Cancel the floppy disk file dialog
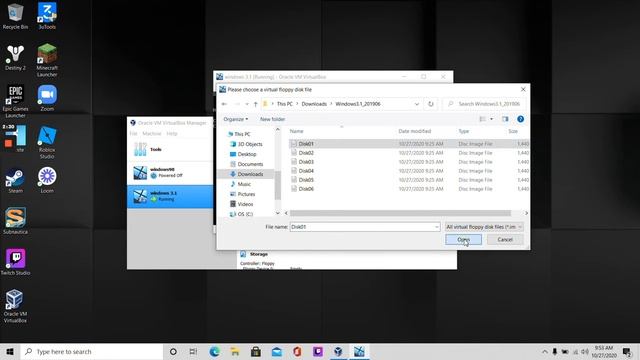Screen dimensions: 640x360 tap(505, 240)
